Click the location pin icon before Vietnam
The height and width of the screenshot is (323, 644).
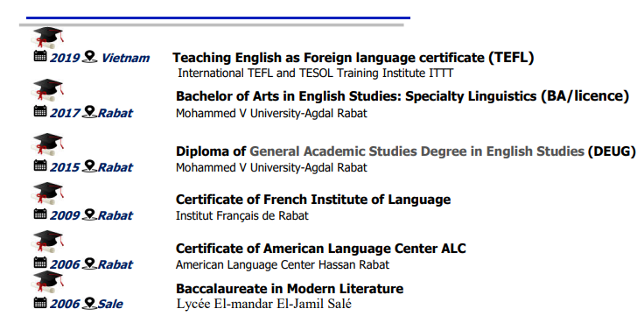[x=89, y=57]
